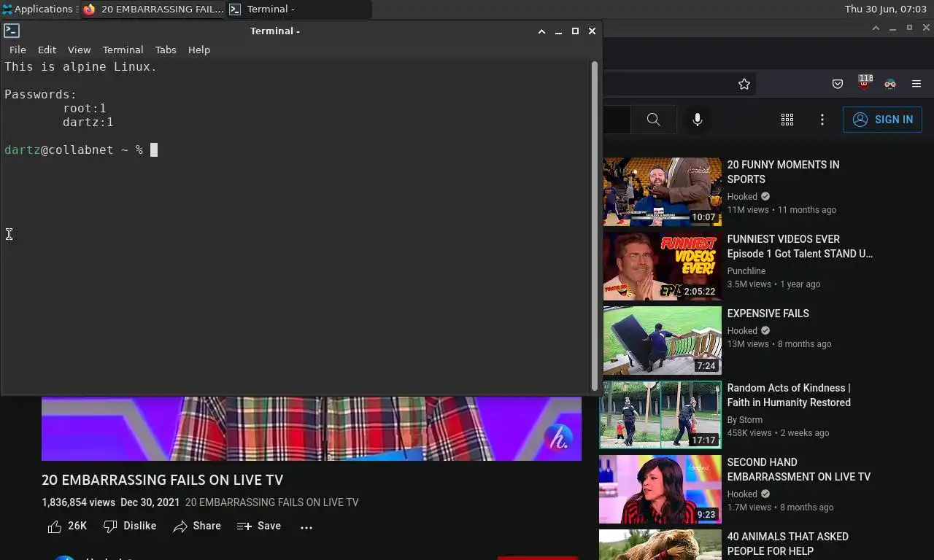
Task: Click the video player area below terminal
Action: coord(312,429)
